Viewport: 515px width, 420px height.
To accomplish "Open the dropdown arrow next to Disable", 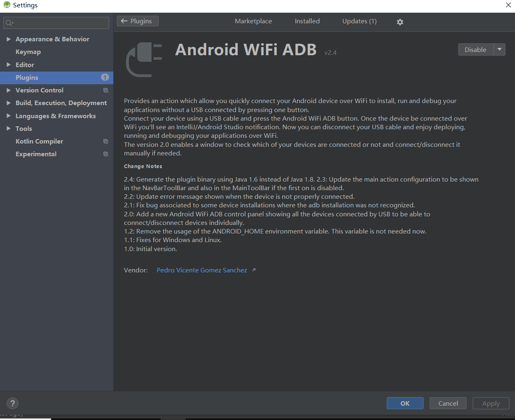I will (x=499, y=49).
